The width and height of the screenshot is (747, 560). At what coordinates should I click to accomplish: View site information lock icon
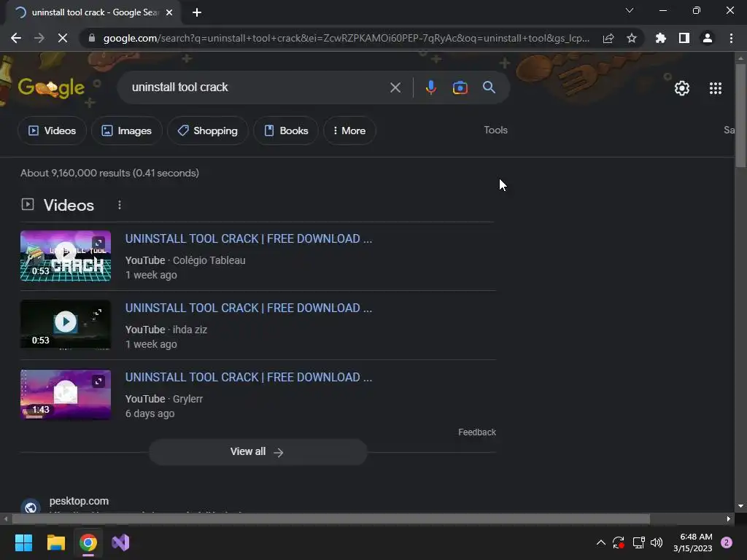pos(92,38)
